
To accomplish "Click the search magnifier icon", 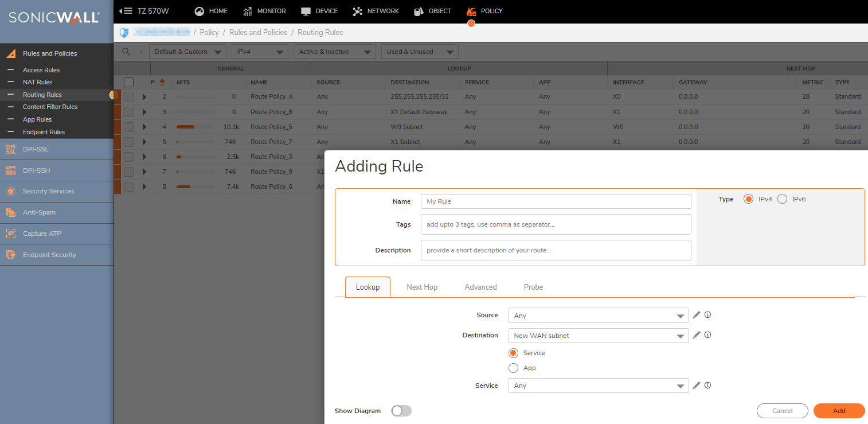I will 127,52.
